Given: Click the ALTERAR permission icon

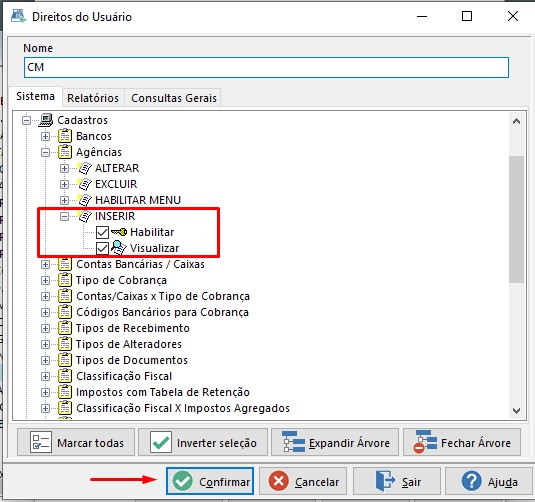Looking at the screenshot, I should [x=84, y=168].
